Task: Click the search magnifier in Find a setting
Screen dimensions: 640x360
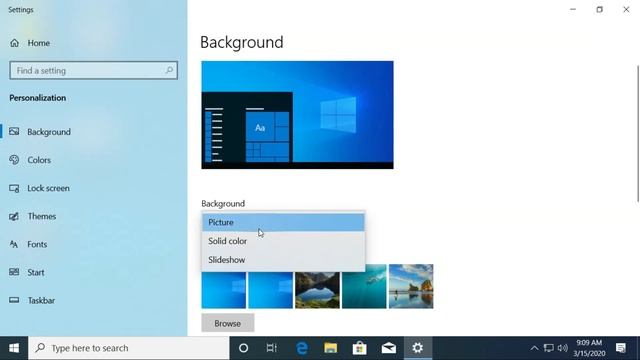Action: pos(169,70)
